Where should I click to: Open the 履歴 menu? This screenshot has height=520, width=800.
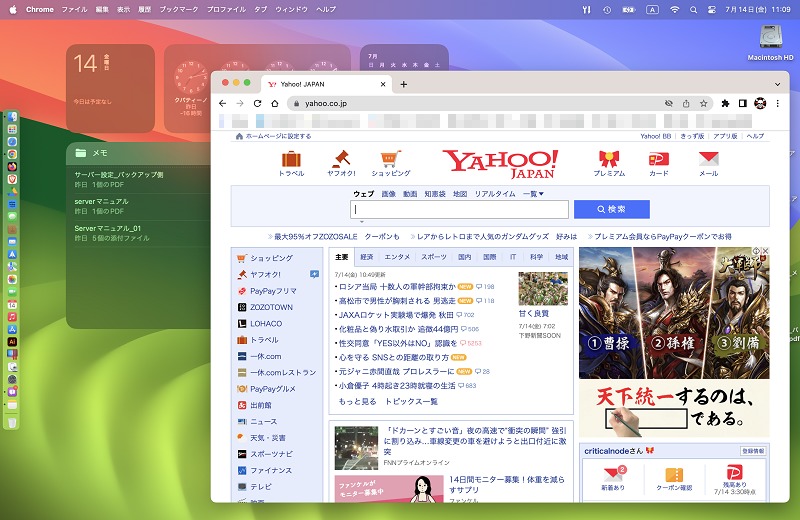(144, 9)
